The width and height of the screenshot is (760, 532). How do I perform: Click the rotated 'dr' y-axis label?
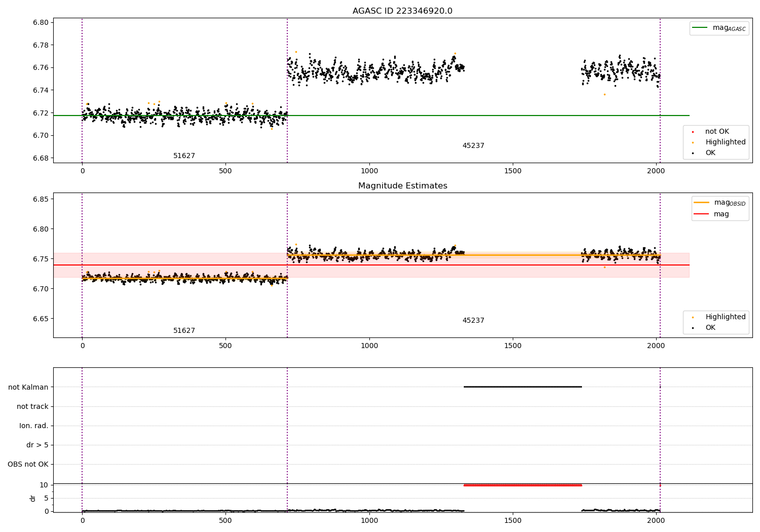(x=33, y=498)
